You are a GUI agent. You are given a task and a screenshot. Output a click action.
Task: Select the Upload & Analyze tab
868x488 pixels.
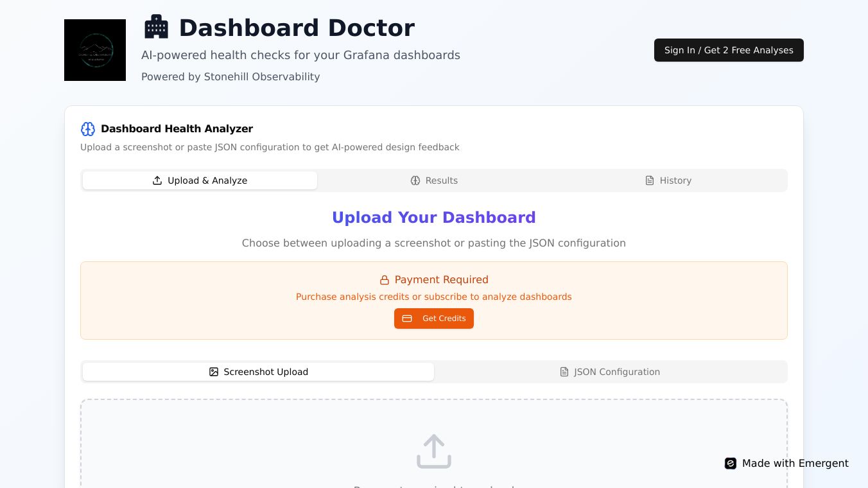point(200,180)
